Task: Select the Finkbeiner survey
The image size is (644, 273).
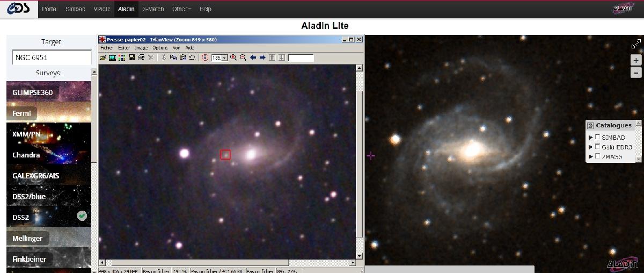Action: click(x=49, y=258)
